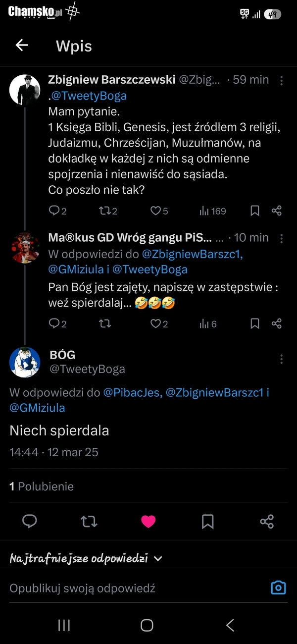Open the @PibacJes mention link

click(x=132, y=393)
